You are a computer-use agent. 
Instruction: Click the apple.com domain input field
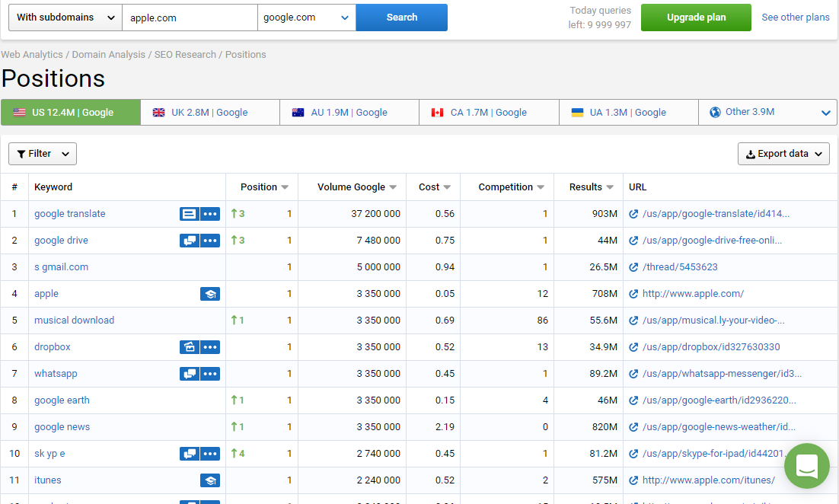(190, 18)
